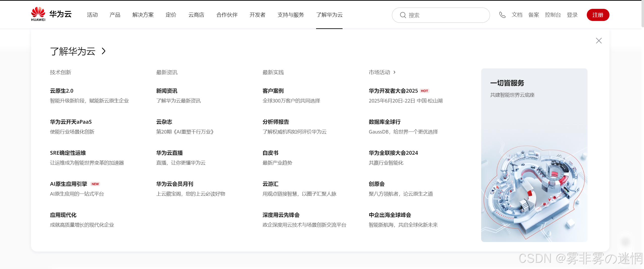Open SRE确定性运维 entry

click(68, 153)
